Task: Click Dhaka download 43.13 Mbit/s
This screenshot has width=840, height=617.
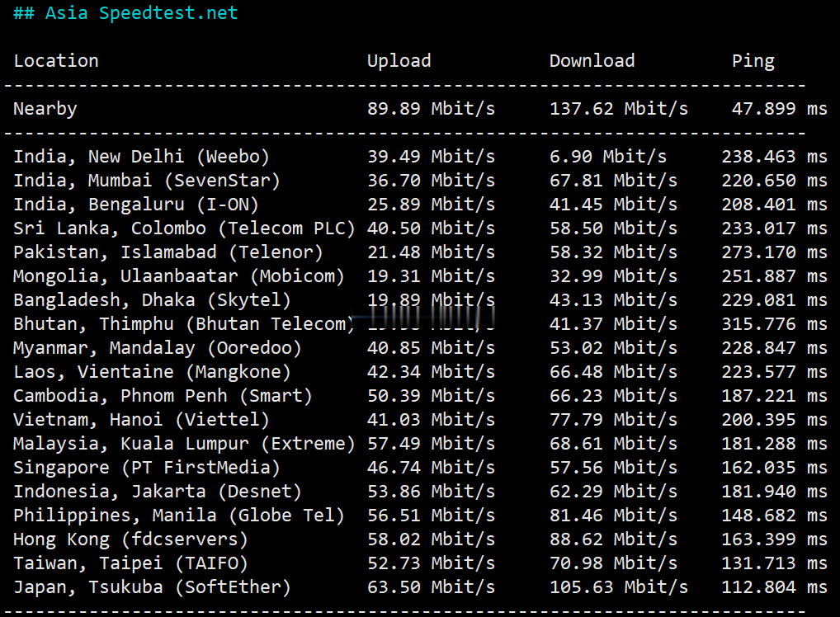Action: pyautogui.click(x=613, y=300)
